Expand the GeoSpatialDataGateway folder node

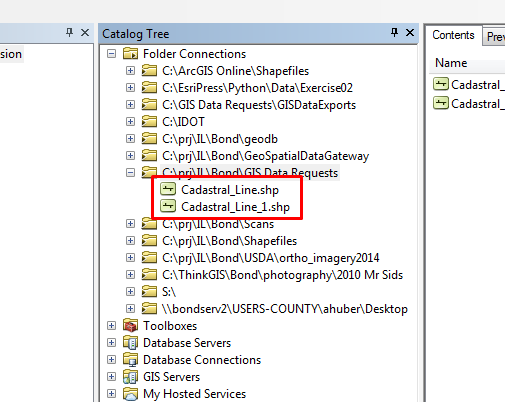click(x=130, y=156)
